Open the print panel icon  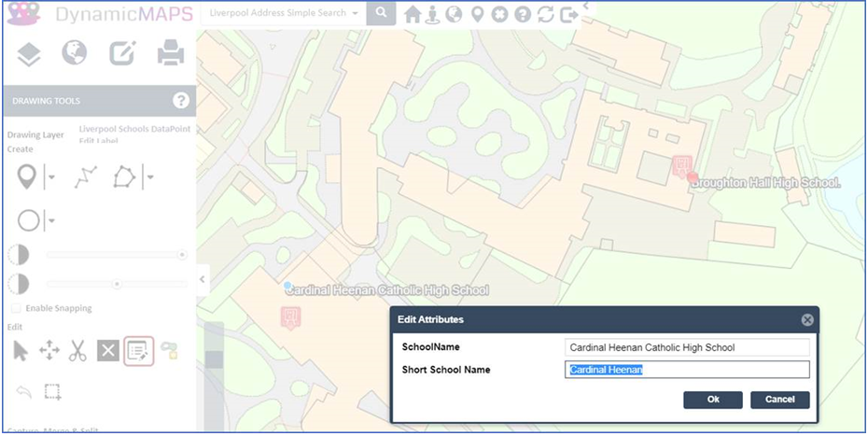(171, 54)
